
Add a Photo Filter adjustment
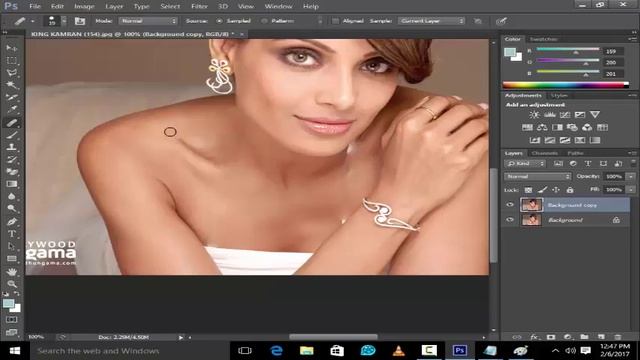pos(572,127)
